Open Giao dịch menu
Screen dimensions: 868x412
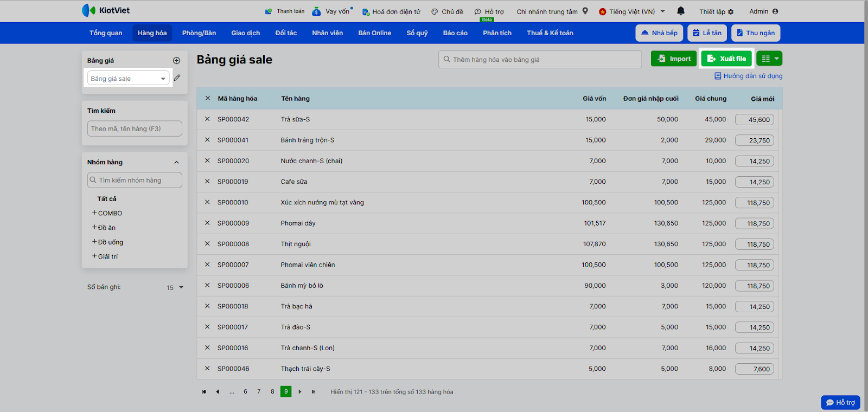[x=246, y=33]
